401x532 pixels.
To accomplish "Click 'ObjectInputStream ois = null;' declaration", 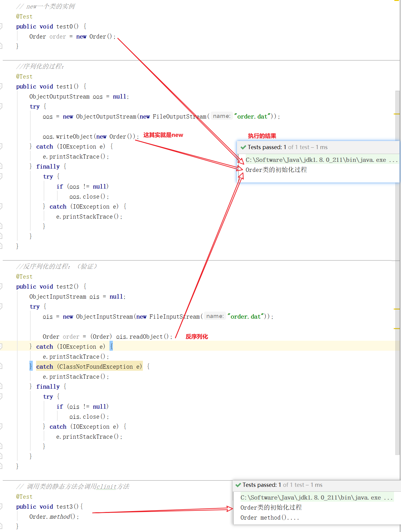I will pos(77,296).
